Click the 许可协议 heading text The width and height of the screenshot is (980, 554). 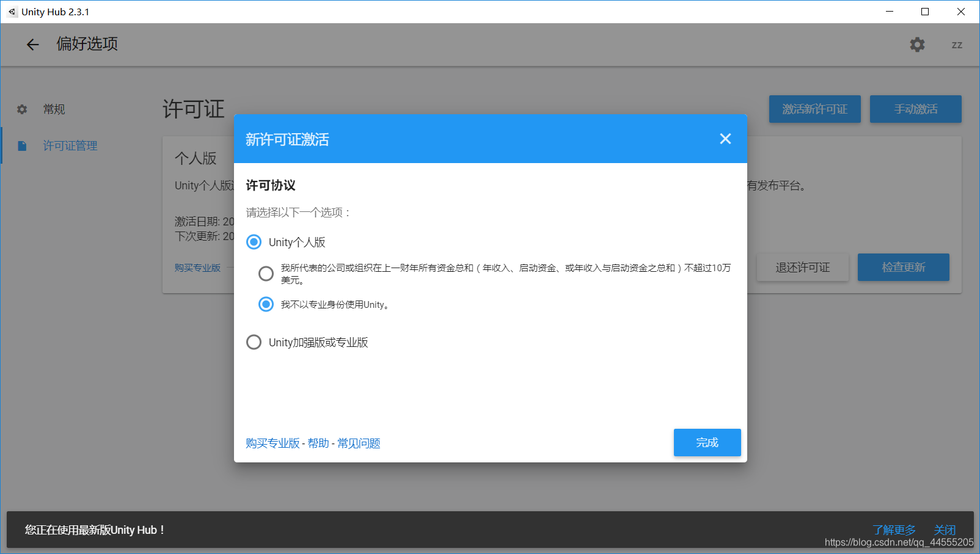coord(271,185)
